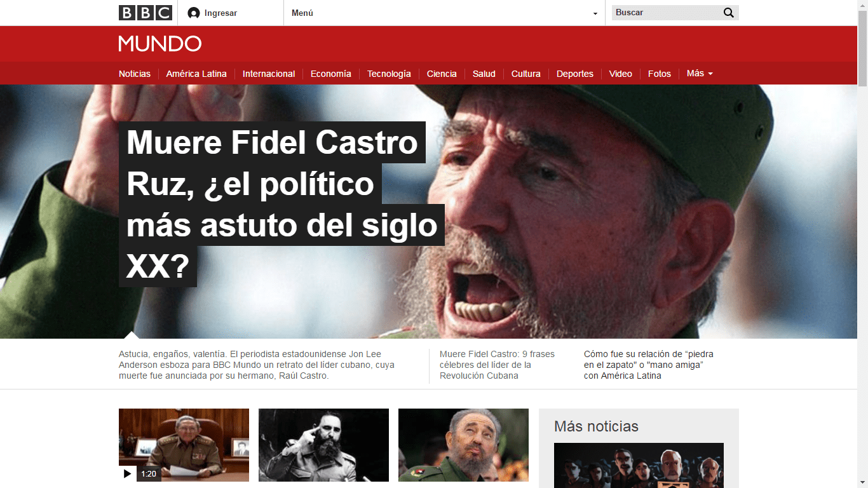
Task: Click the scrollbar up arrow
Action: click(863, 6)
